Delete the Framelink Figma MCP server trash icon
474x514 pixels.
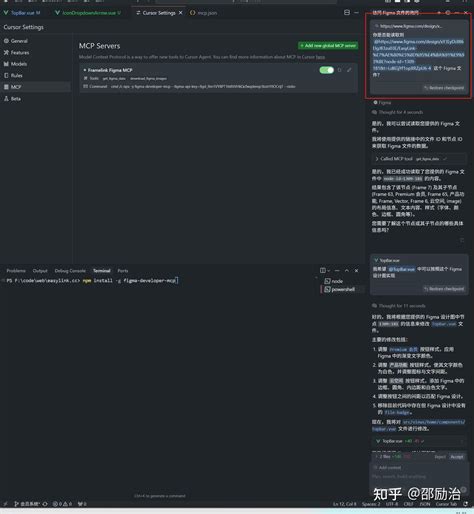340,70
